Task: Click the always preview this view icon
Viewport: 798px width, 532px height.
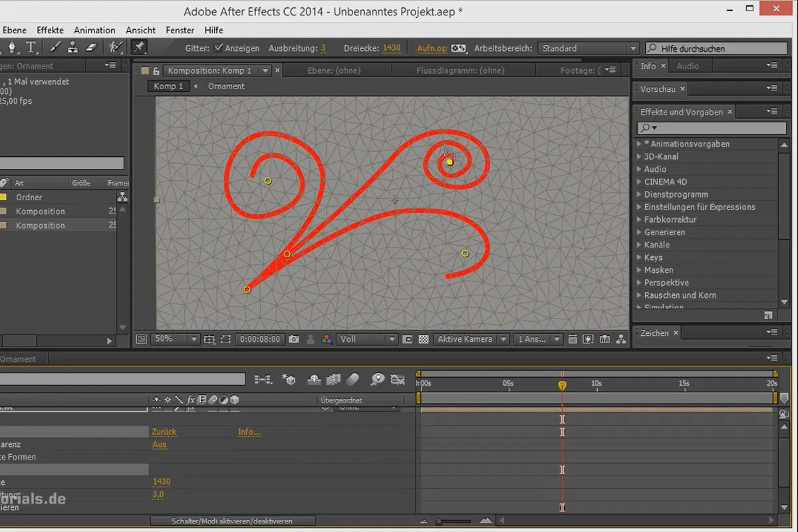Action: [141, 338]
